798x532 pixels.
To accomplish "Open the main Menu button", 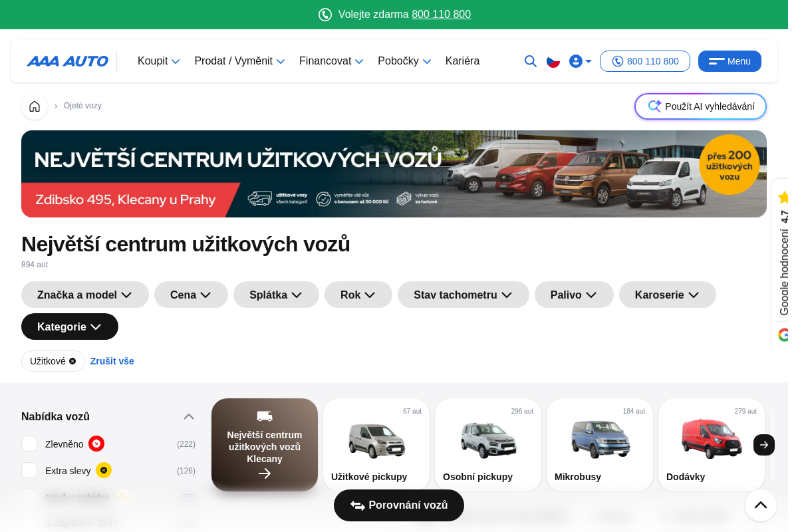I will coord(730,61).
